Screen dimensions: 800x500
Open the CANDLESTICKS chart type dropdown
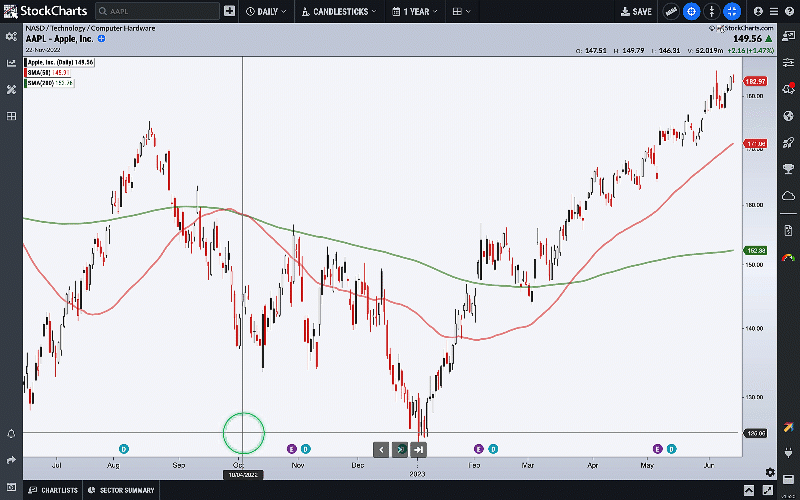coord(339,11)
